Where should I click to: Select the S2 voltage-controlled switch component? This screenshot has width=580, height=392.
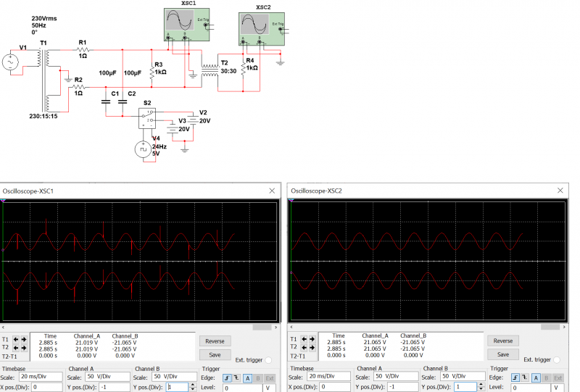[x=148, y=118]
